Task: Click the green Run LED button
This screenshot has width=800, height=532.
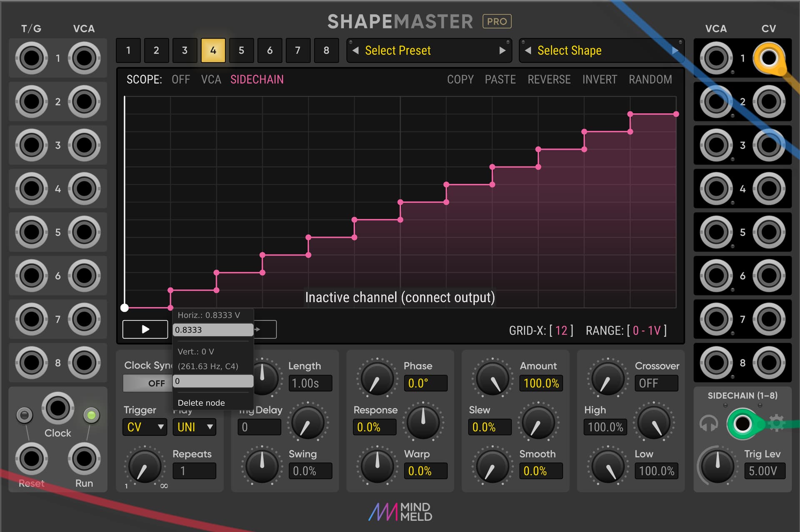Action: (91, 415)
